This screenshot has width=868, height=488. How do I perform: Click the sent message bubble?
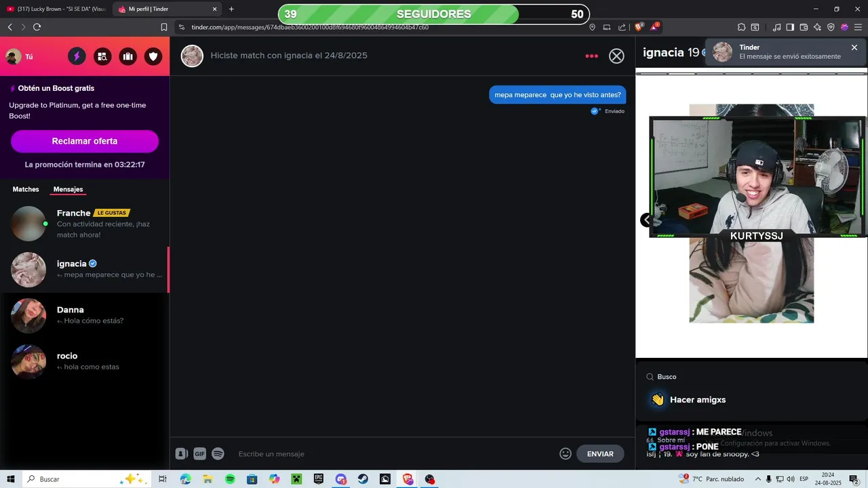[x=557, y=95]
